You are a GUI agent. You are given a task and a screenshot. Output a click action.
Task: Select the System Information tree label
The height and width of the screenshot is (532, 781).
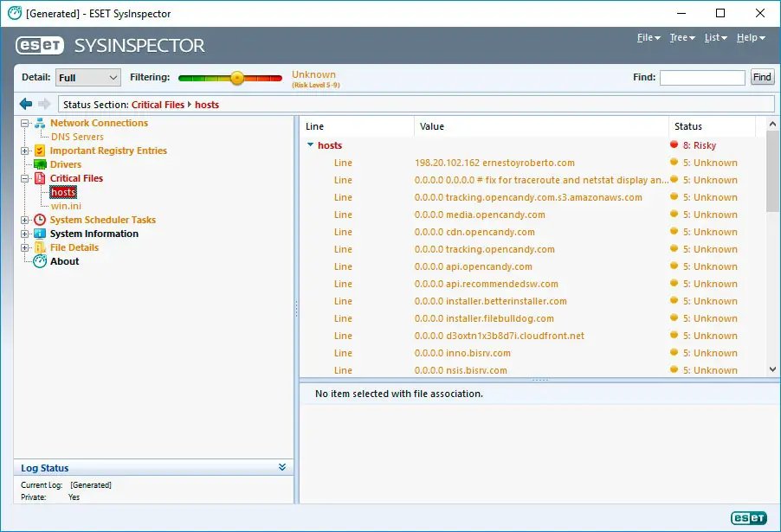tap(94, 234)
